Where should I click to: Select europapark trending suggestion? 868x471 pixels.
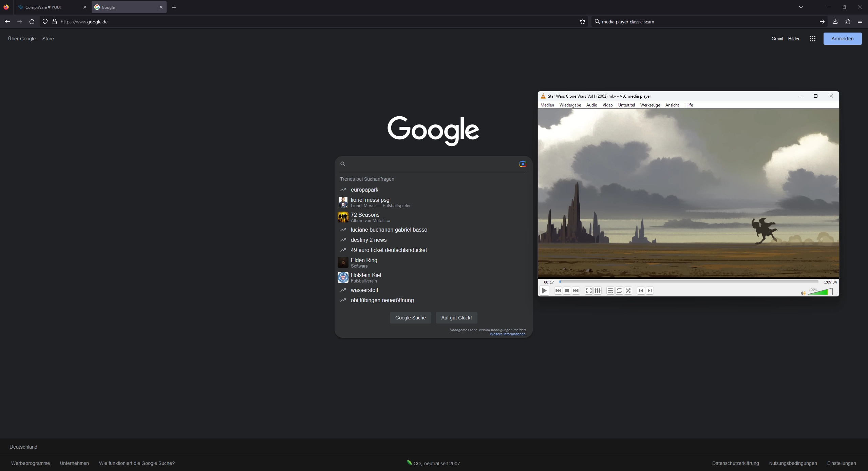(433, 190)
